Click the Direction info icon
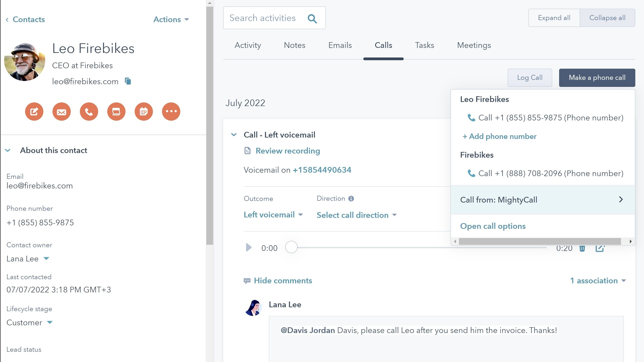 351,199
